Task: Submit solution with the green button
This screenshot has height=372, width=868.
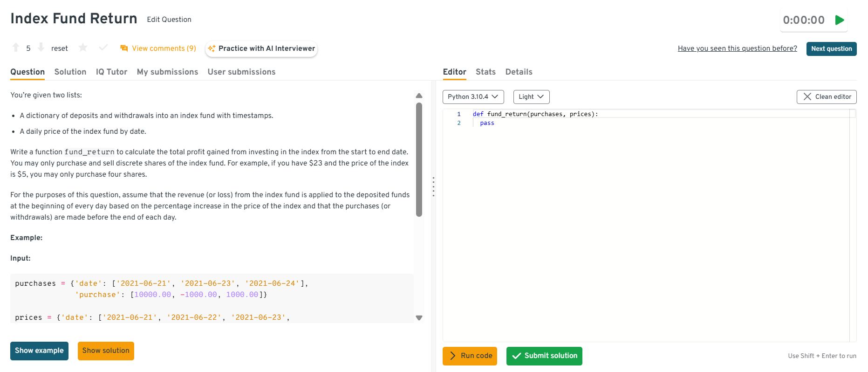Action: (544, 356)
